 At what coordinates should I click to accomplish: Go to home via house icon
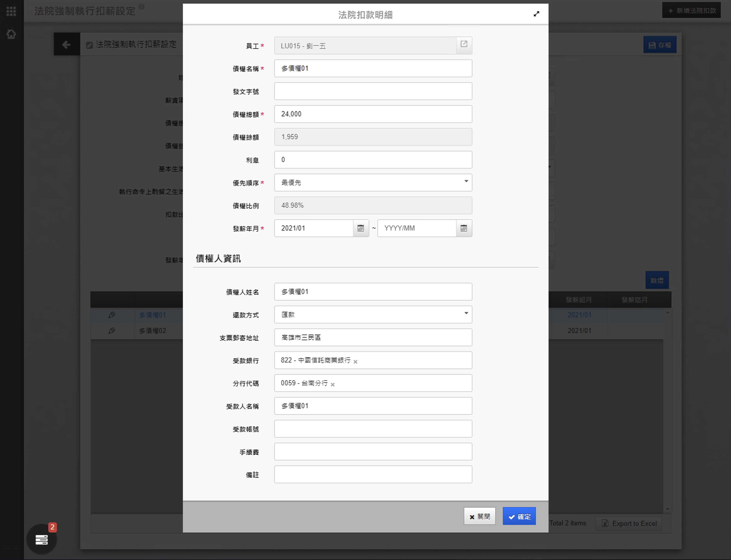(11, 34)
